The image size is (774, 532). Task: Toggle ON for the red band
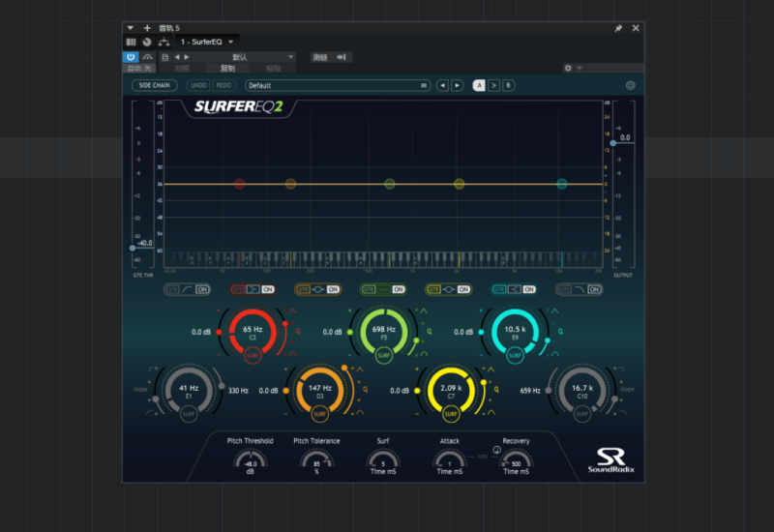tap(268, 289)
